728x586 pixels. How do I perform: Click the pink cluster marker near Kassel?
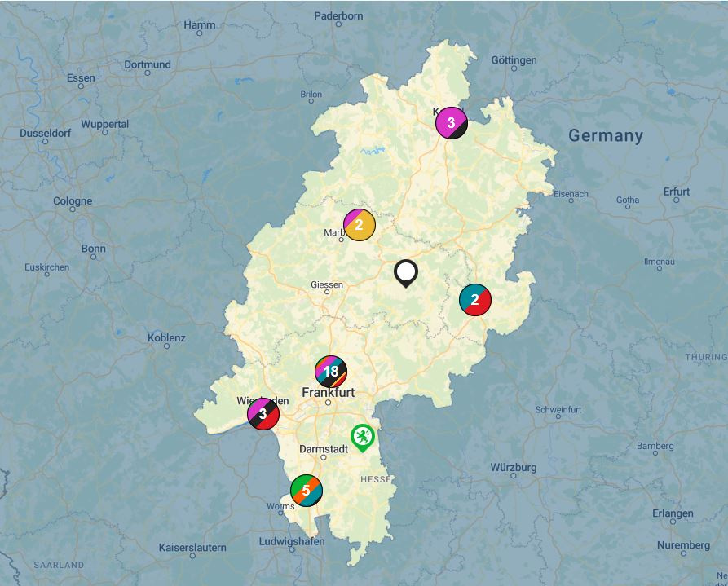pyautogui.click(x=451, y=123)
